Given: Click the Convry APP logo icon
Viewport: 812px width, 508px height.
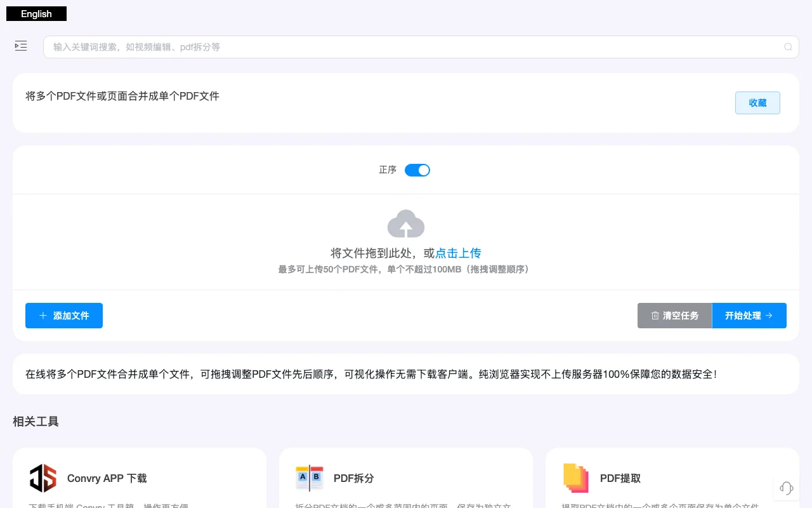Looking at the screenshot, I should click(x=43, y=478).
